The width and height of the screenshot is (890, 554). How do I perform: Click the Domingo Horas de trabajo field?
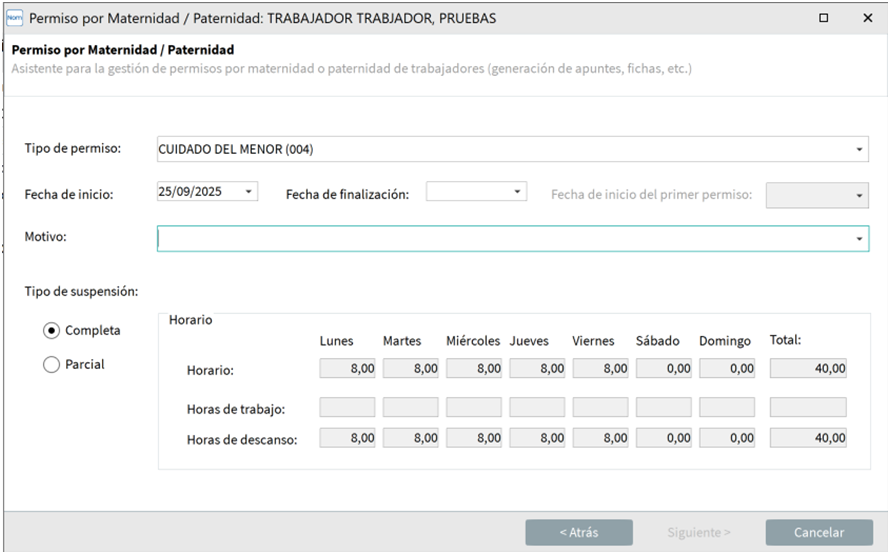click(726, 407)
